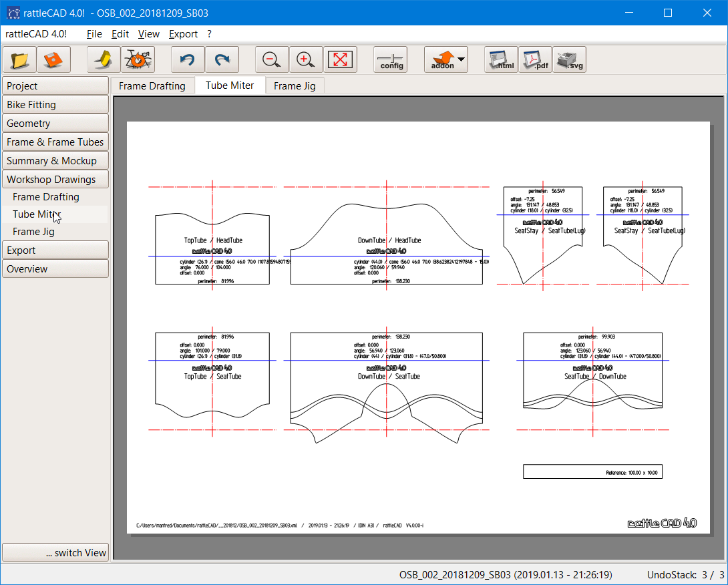Zoom out with the minus magnifier

pos(272,59)
